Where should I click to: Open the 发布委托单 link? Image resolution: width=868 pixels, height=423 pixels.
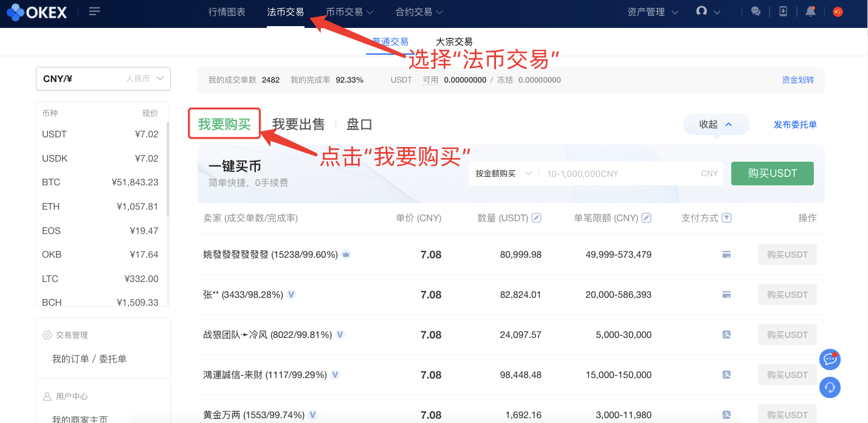point(795,125)
